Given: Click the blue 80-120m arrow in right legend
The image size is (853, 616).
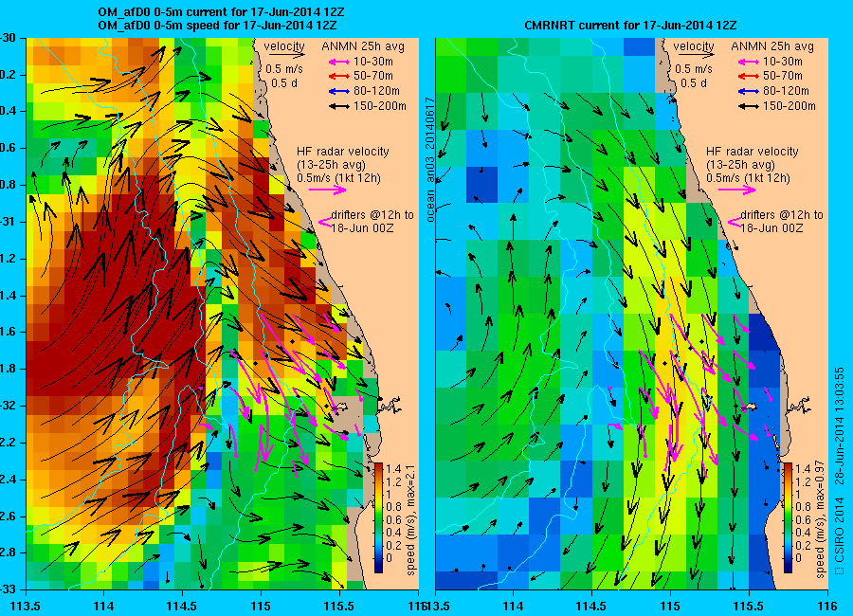Looking at the screenshot, I should (x=749, y=91).
